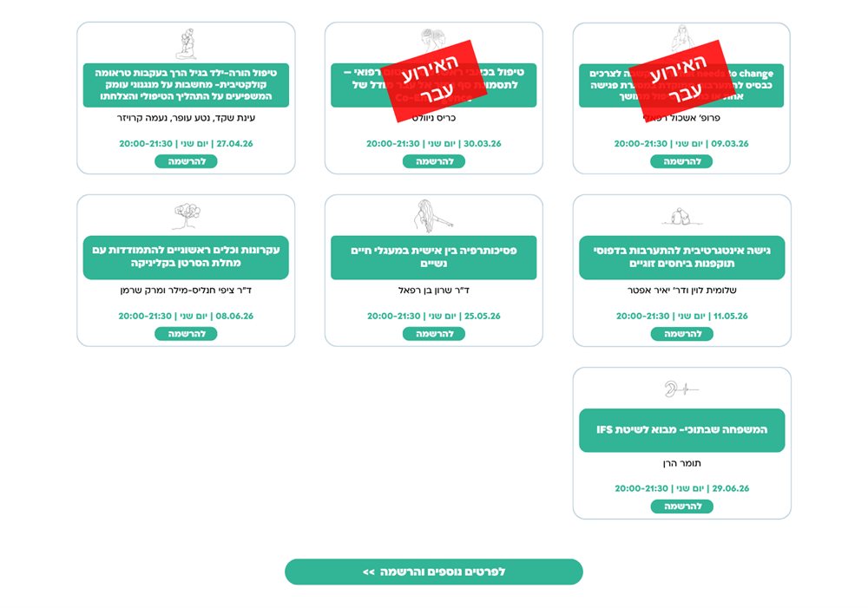The image size is (868, 608).
Task: Open the לפרטים נוספים והרשמה button
Action: 433,572
